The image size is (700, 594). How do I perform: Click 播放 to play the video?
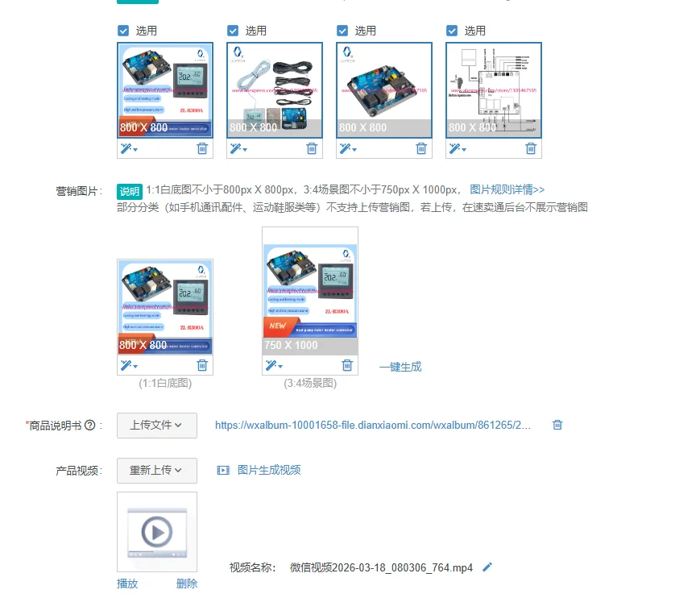[127, 584]
